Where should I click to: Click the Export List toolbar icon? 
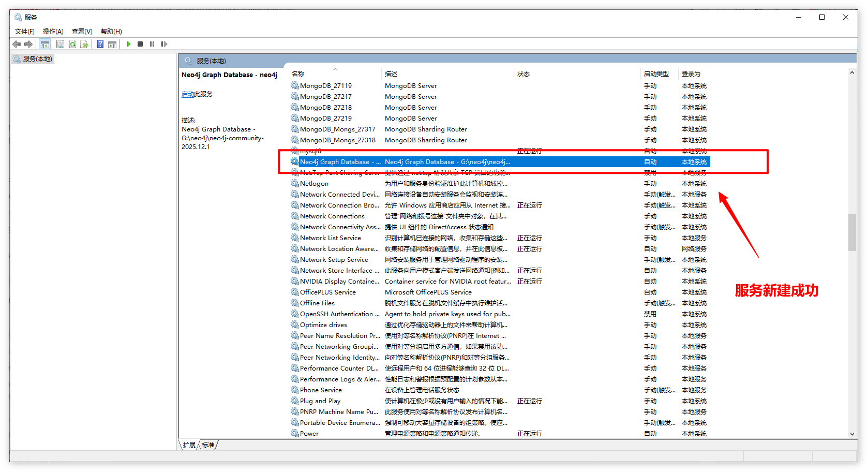point(84,45)
